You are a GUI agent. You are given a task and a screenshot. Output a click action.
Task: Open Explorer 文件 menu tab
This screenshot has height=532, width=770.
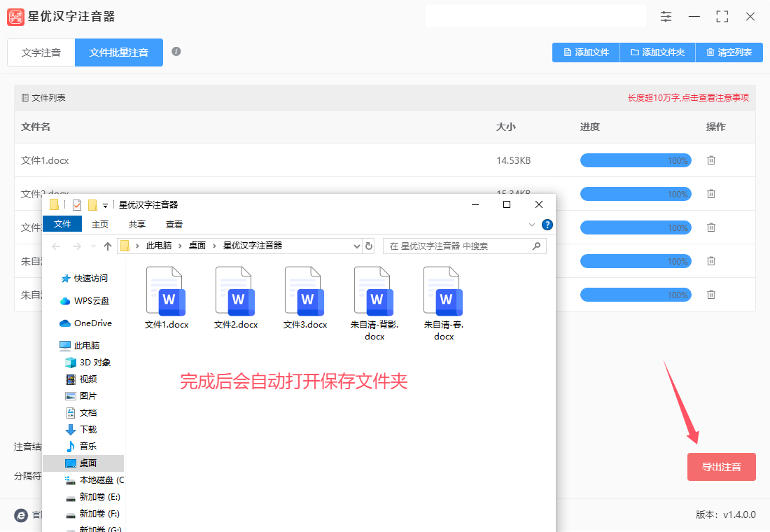click(62, 224)
